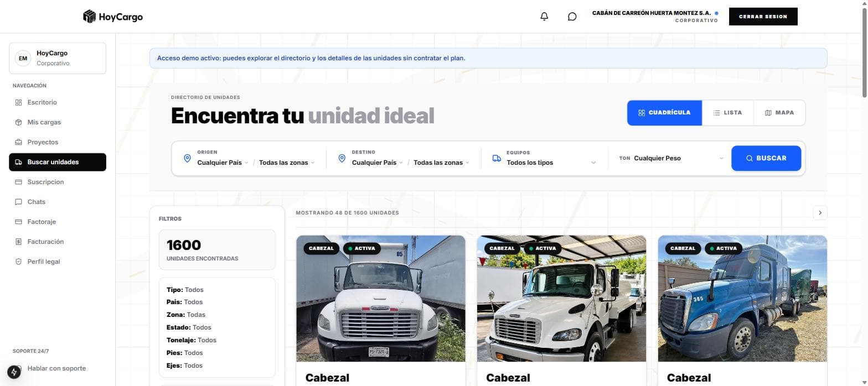Click the Pais: Todos filter row

[x=184, y=302]
